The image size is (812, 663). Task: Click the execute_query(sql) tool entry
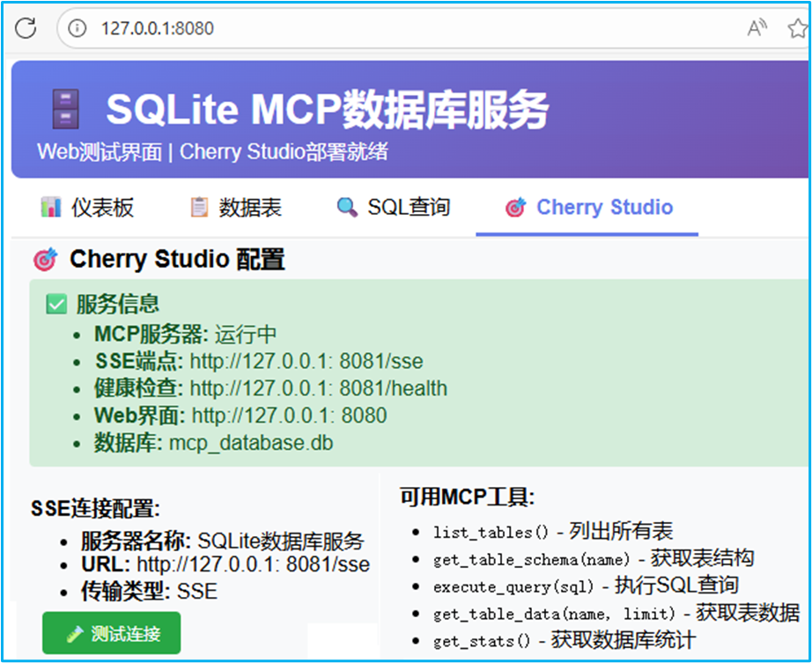click(x=586, y=586)
